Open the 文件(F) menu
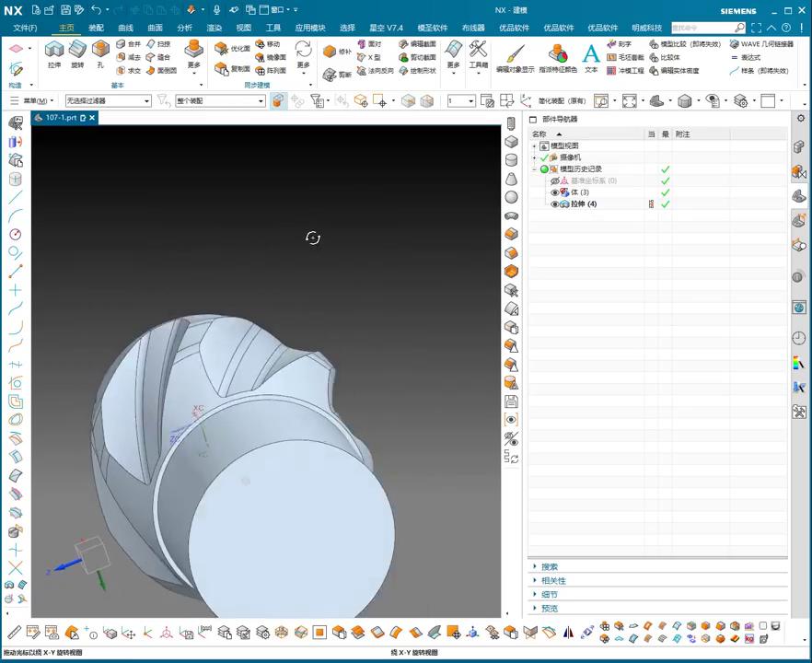The image size is (812, 663). click(25, 28)
